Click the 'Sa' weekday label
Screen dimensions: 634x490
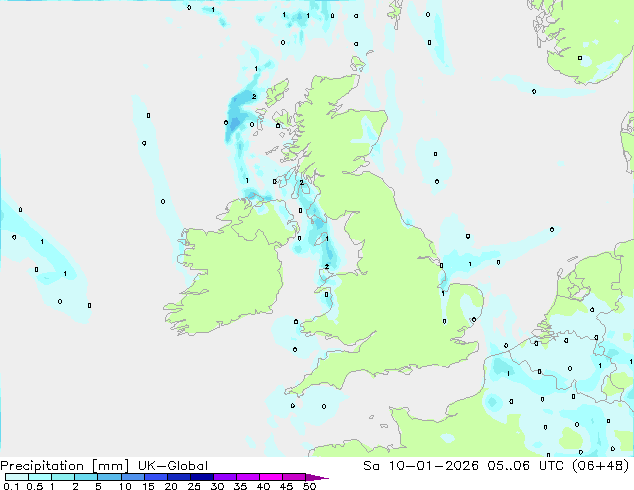pos(371,466)
